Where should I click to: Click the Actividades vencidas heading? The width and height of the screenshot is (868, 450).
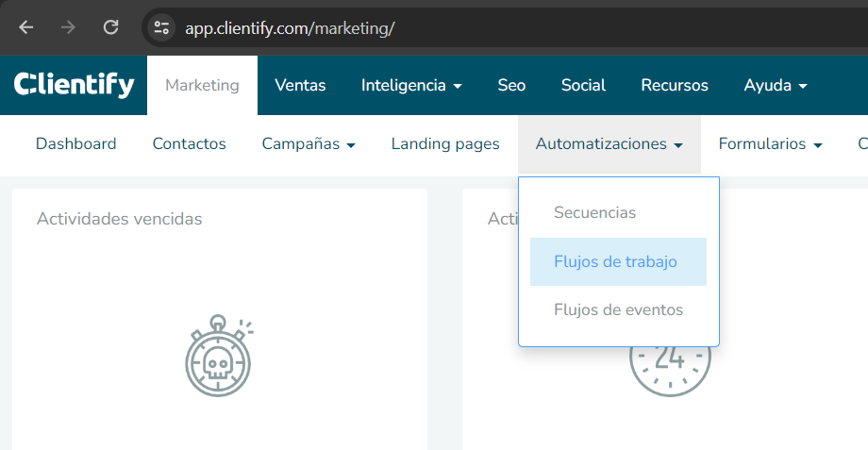pos(120,219)
